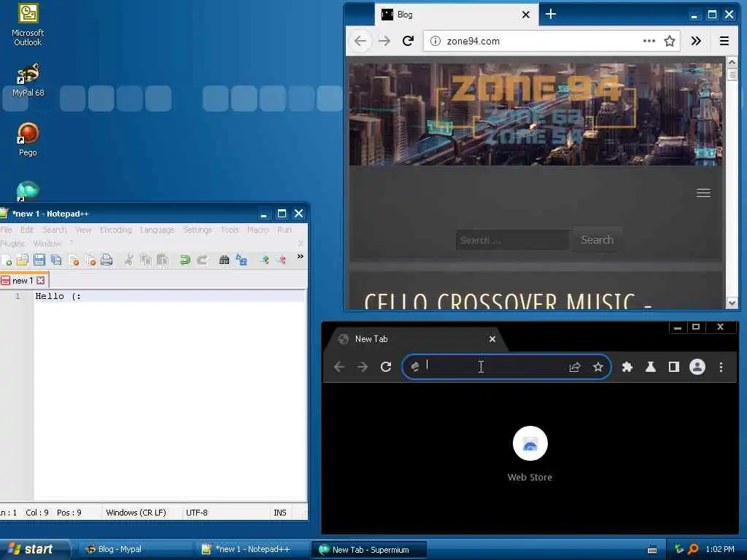Click the Search button on Zone 94 page

[x=597, y=240]
